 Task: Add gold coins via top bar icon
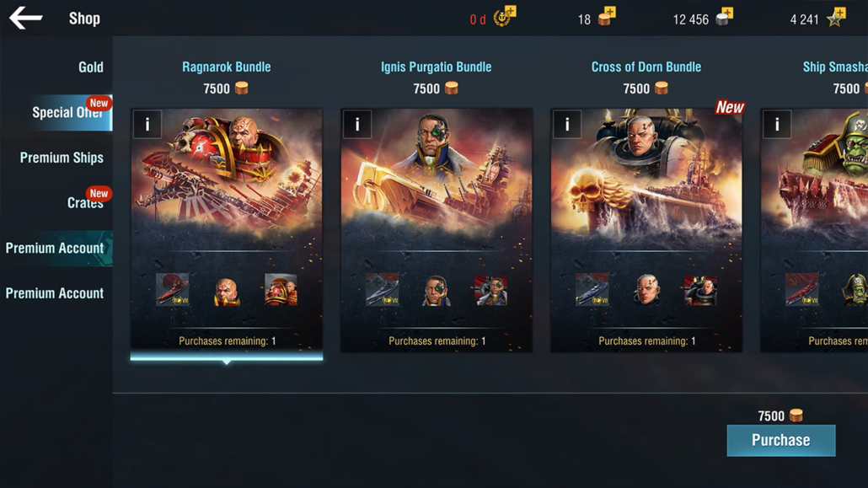607,17
